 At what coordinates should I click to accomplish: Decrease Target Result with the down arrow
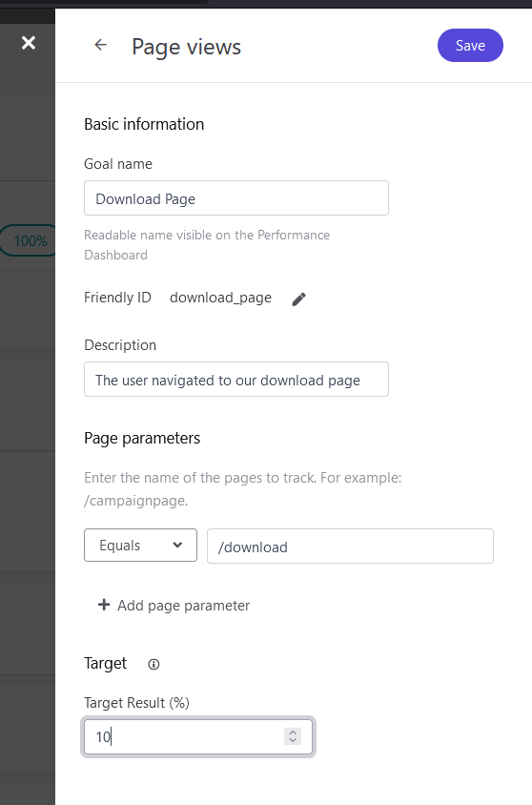pyautogui.click(x=293, y=741)
